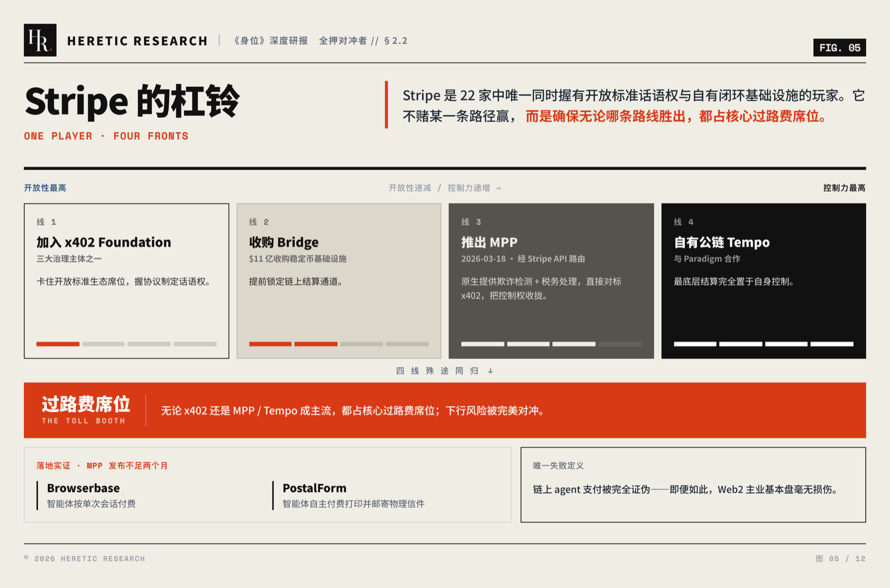Screen dimensions: 890x588
Task: Click '© 2026 HERETIC RESEARCH' footer
Action: (85, 559)
